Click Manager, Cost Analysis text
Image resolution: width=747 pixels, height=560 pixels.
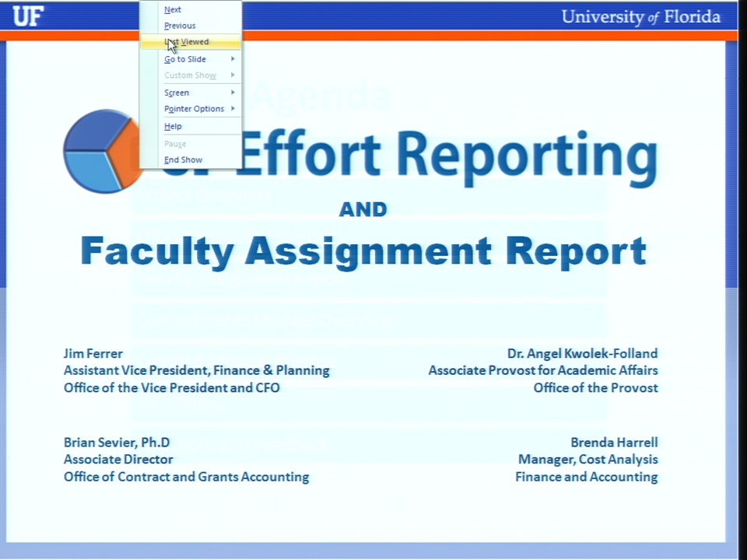(588, 460)
